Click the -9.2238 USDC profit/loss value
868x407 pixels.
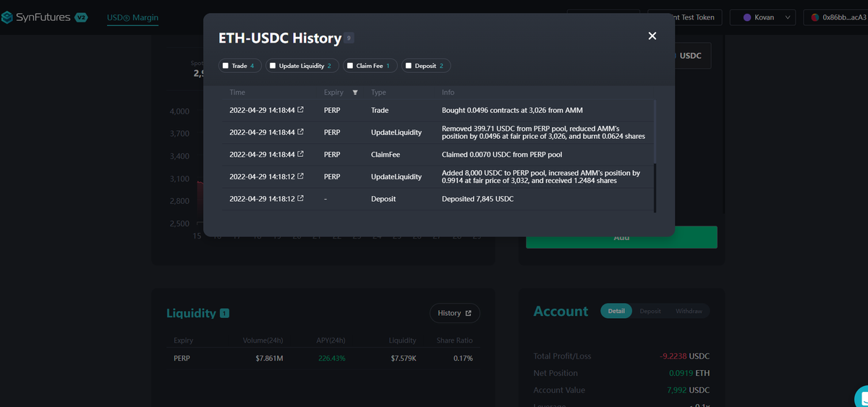(x=684, y=356)
